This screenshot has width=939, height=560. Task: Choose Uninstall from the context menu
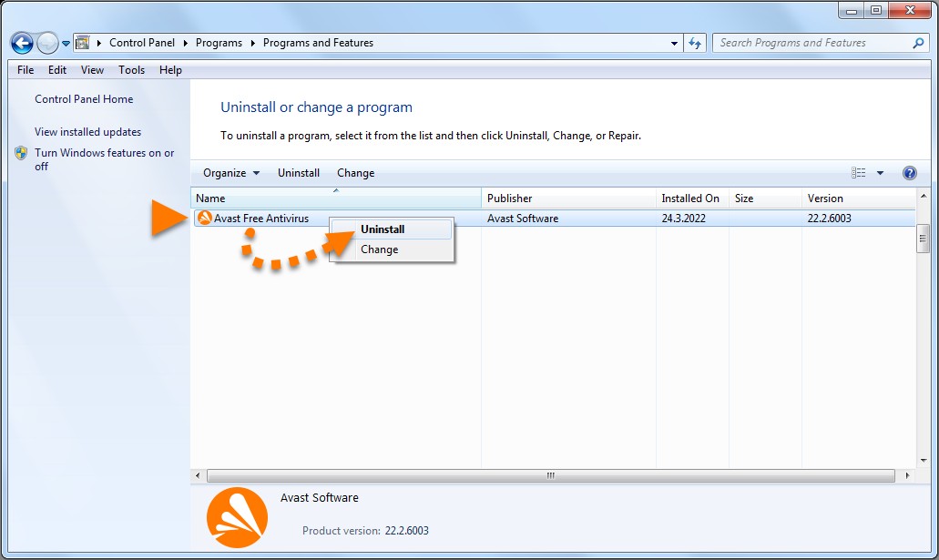392,229
